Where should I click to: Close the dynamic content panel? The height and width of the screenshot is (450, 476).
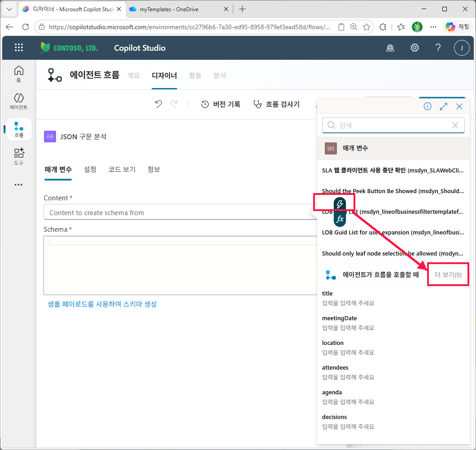459,106
